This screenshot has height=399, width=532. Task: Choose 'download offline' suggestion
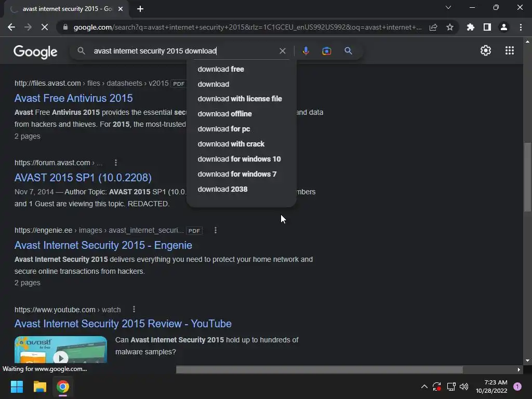[x=241, y=114]
